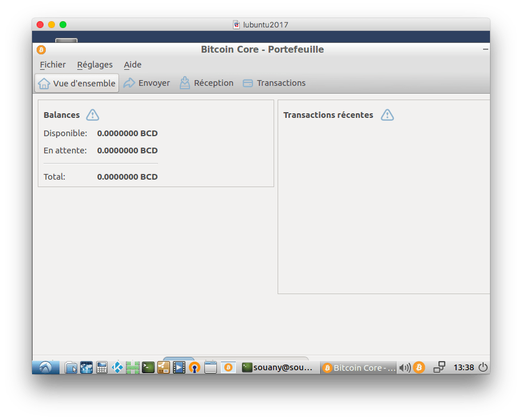
Task: Click the Bitcoin logo in the title bar
Action: pos(41,50)
